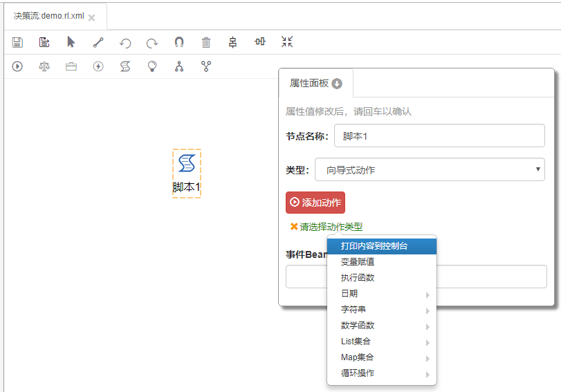Expand the 字符串 submenu

382,309
